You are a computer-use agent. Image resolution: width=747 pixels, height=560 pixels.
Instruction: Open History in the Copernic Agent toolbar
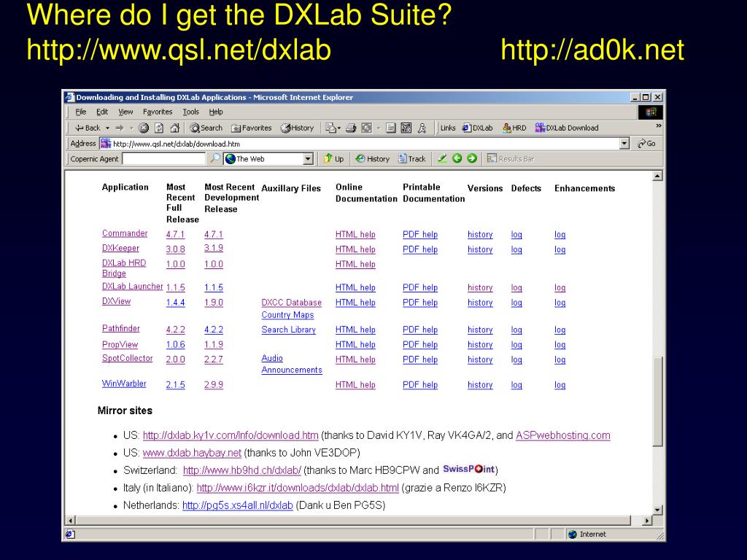(x=373, y=158)
